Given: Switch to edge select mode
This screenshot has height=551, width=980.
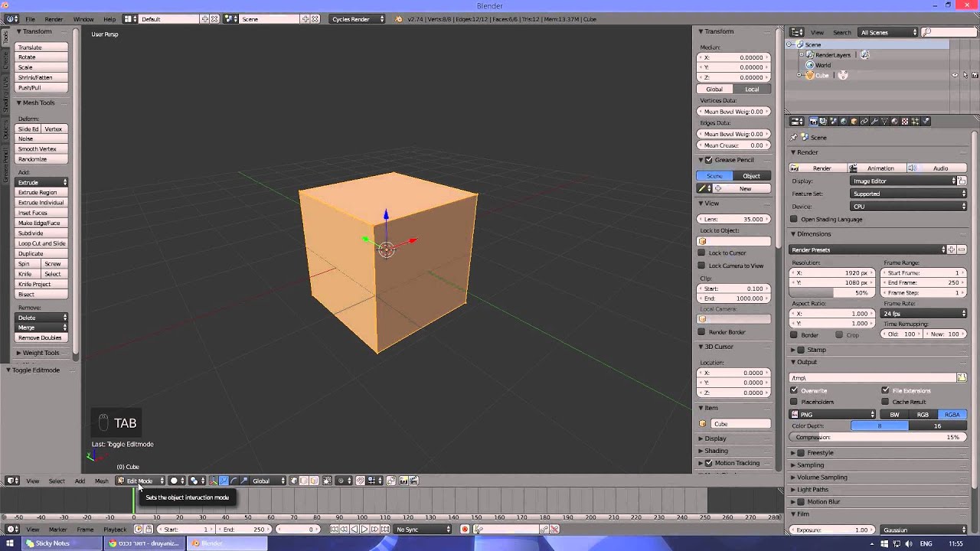Looking at the screenshot, I should click(x=304, y=481).
